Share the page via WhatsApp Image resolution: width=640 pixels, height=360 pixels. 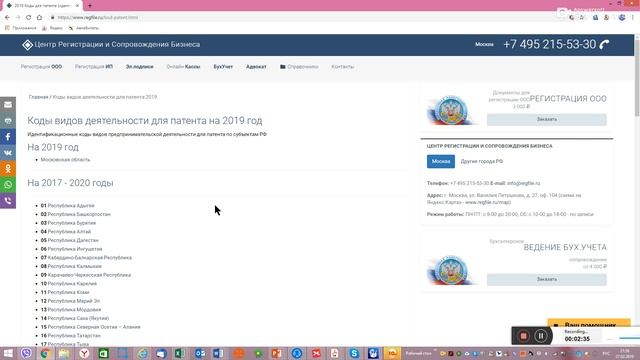[x=8, y=184]
